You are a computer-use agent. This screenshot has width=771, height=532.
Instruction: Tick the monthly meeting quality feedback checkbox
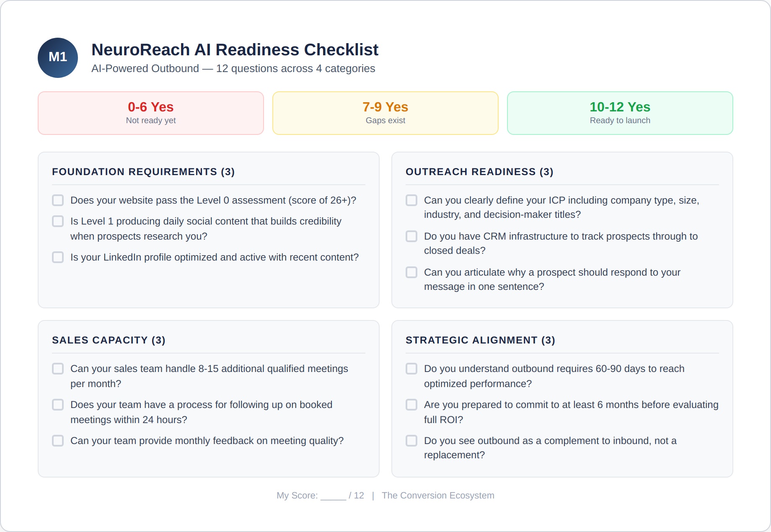click(x=58, y=441)
